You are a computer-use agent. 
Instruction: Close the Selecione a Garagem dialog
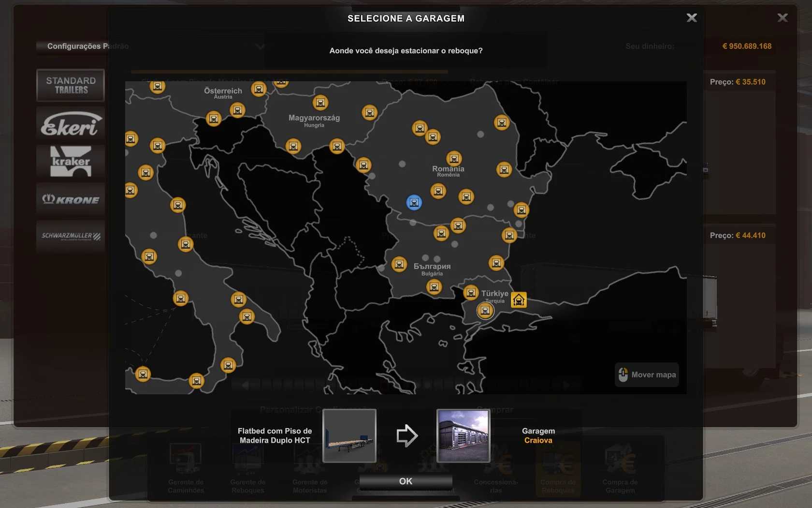coord(692,18)
